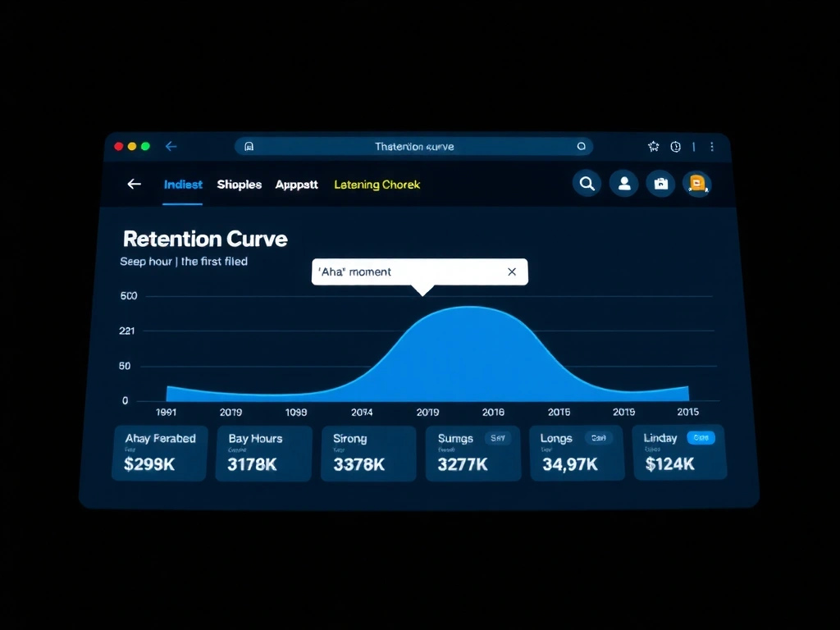The image size is (840, 630).
Task: Open the address bar search dropdown
Action: (582, 146)
